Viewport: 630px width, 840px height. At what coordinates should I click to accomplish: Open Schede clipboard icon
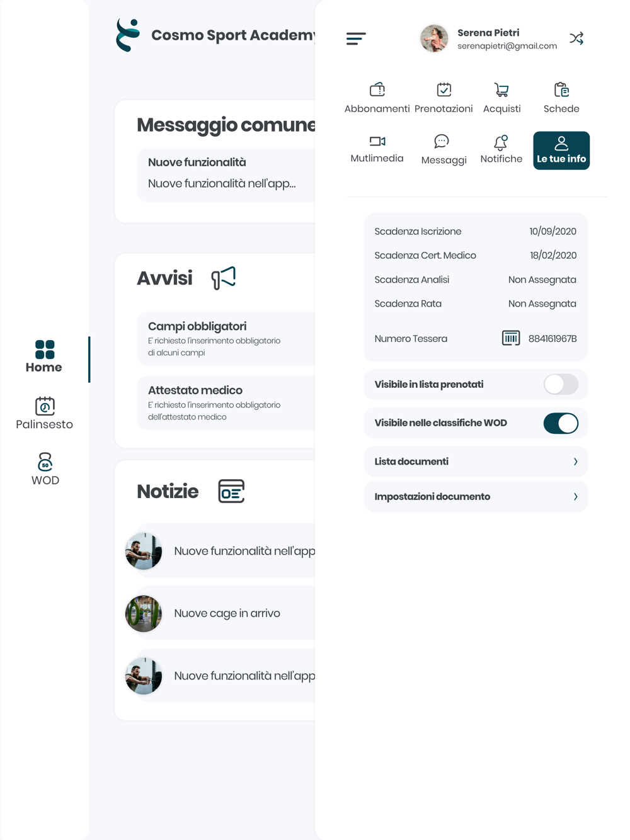[x=561, y=90]
